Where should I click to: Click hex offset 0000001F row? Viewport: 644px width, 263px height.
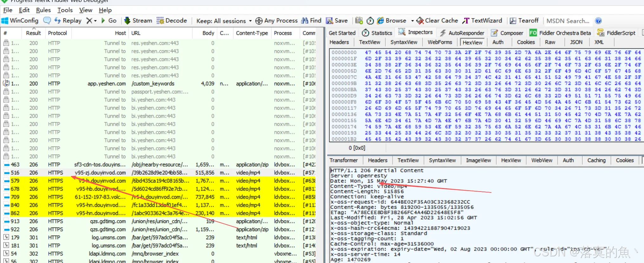point(486,58)
